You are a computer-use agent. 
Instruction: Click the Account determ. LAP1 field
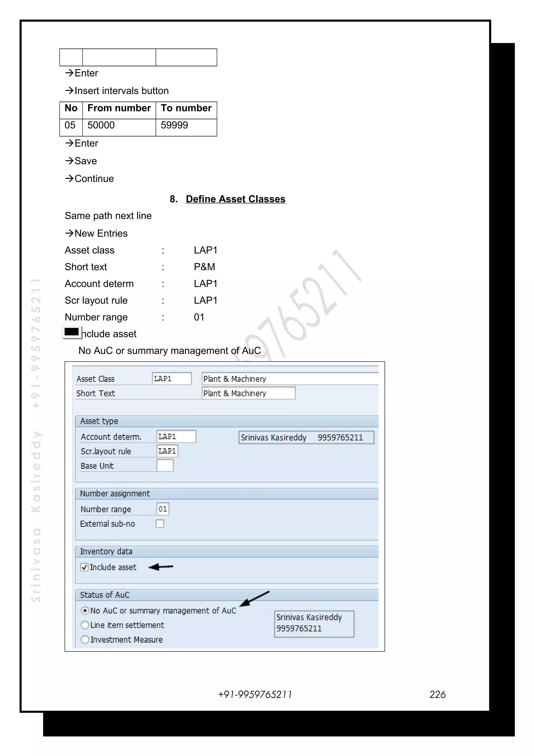click(176, 437)
